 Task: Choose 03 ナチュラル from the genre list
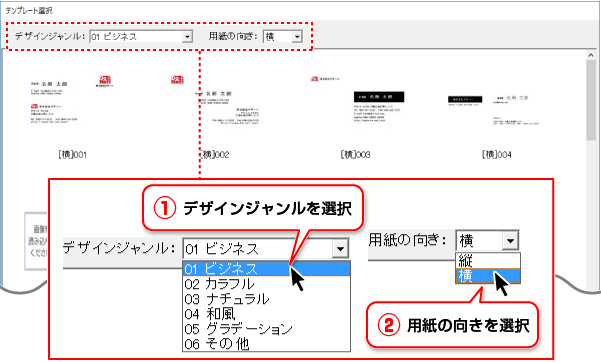pyautogui.click(x=266, y=299)
